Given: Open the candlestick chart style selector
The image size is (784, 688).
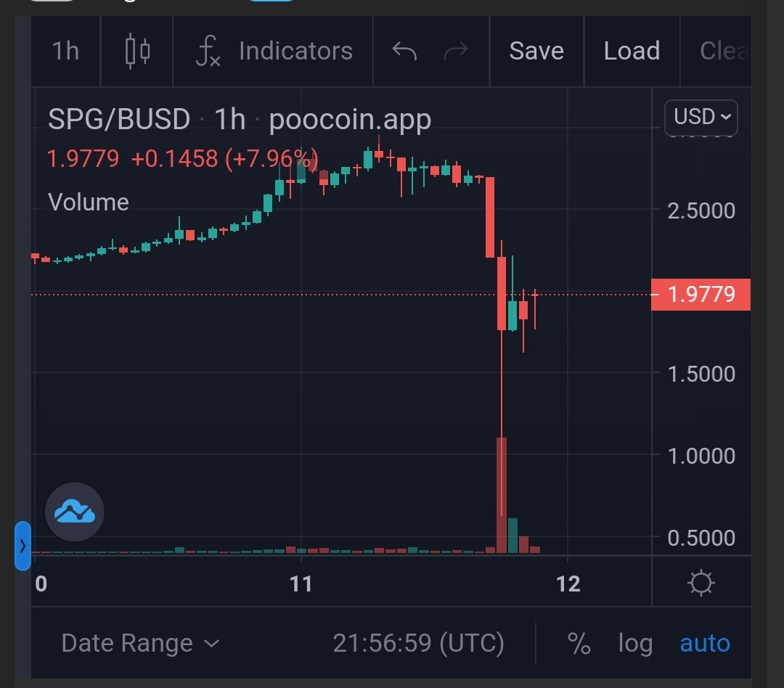Looking at the screenshot, I should pyautogui.click(x=137, y=51).
